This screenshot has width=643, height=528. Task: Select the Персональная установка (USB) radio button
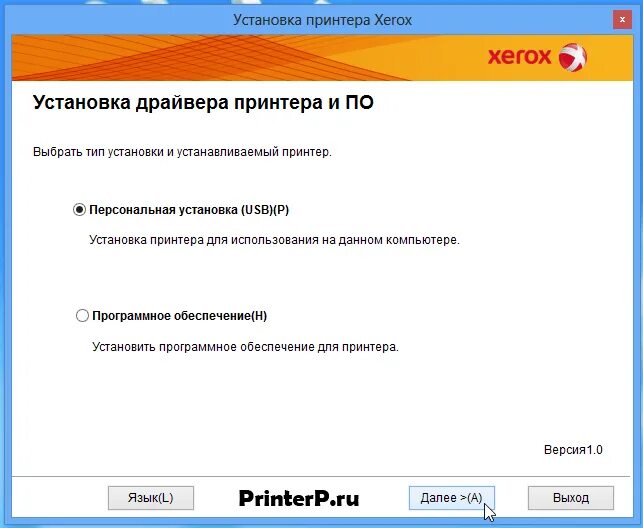click(x=79, y=210)
